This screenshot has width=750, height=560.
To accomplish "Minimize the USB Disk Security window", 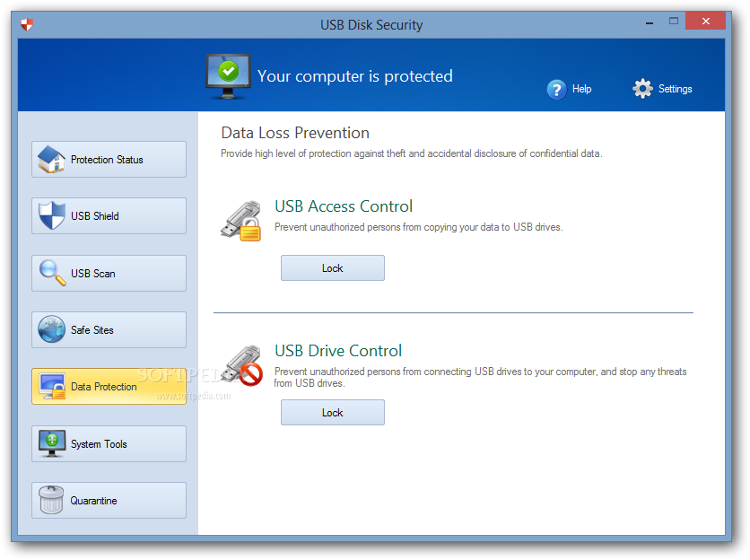I will [650, 22].
